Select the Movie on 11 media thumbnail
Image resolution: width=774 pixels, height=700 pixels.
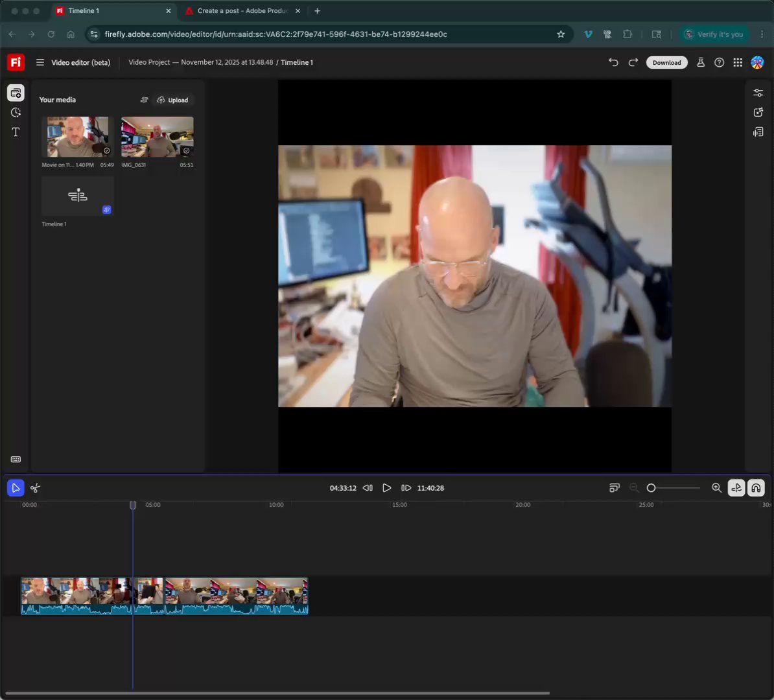[78, 137]
